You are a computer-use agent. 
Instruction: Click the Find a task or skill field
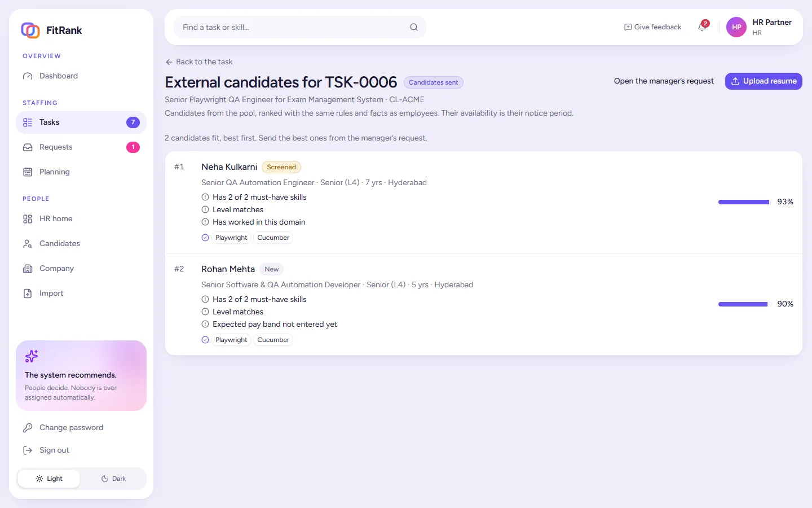coord(300,27)
